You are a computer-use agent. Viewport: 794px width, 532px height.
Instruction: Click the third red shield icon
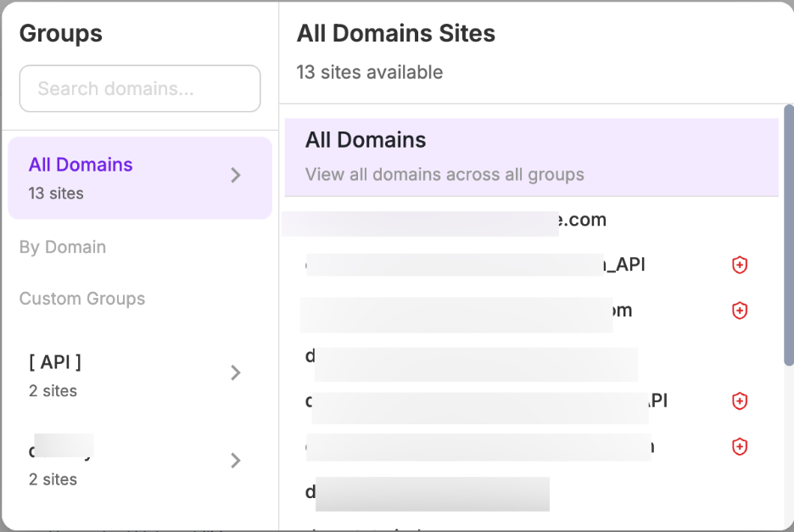(740, 400)
